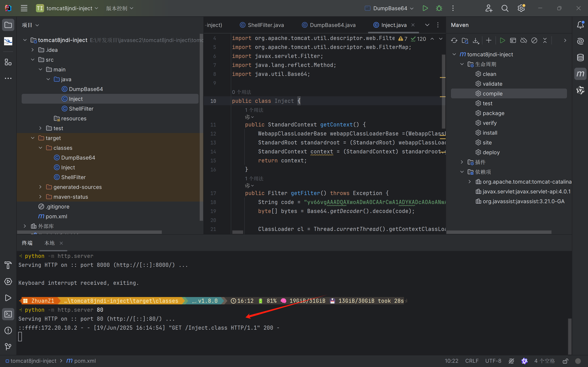Select the compile lifecycle goal
The width and height of the screenshot is (588, 367).
click(492, 93)
